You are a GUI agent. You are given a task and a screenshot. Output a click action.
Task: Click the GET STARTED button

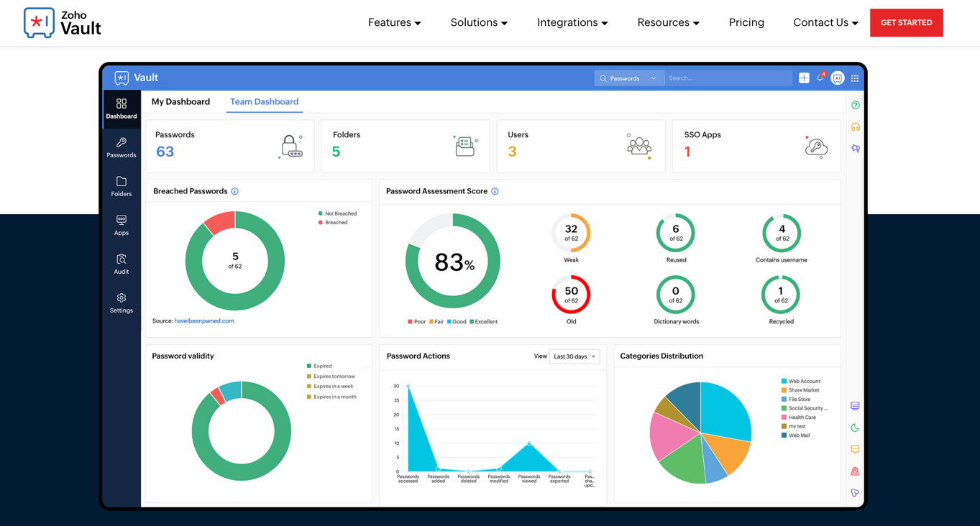906,23
